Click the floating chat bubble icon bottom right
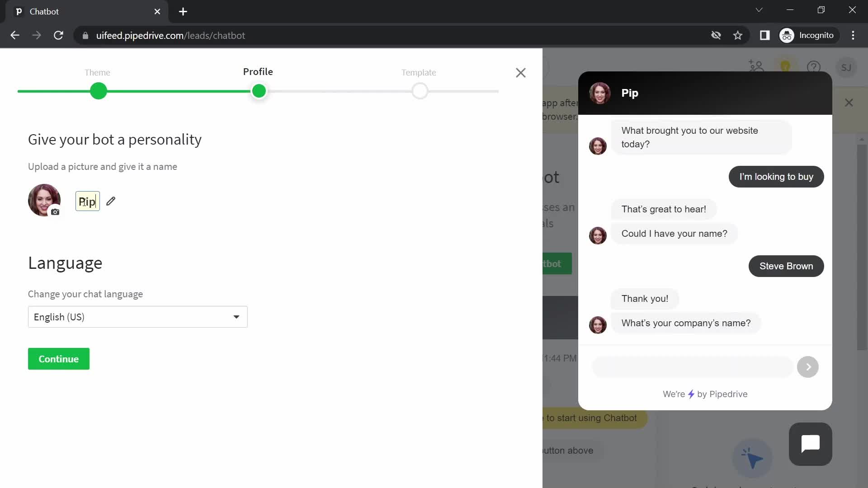868x488 pixels. pos(810,444)
